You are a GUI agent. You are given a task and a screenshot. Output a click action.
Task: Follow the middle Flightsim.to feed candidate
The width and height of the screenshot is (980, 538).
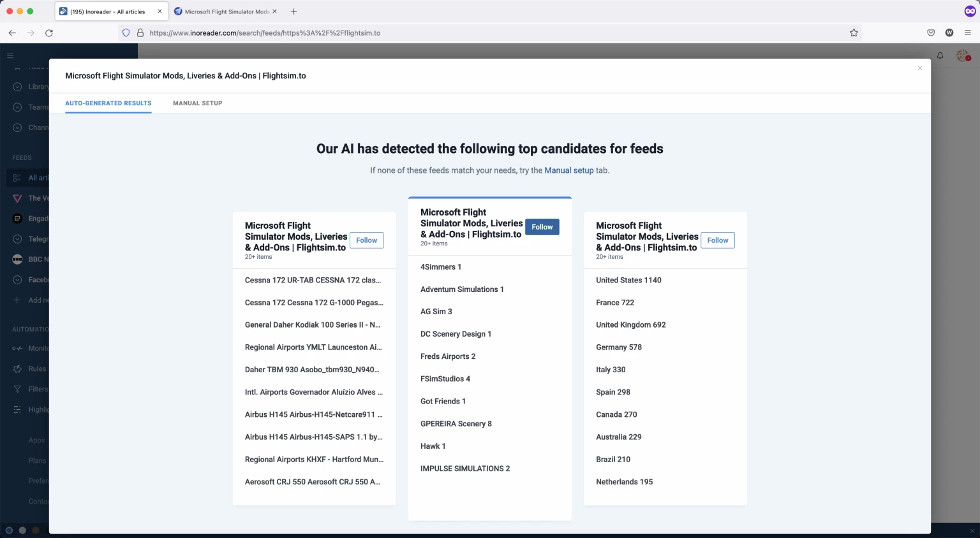[542, 227]
